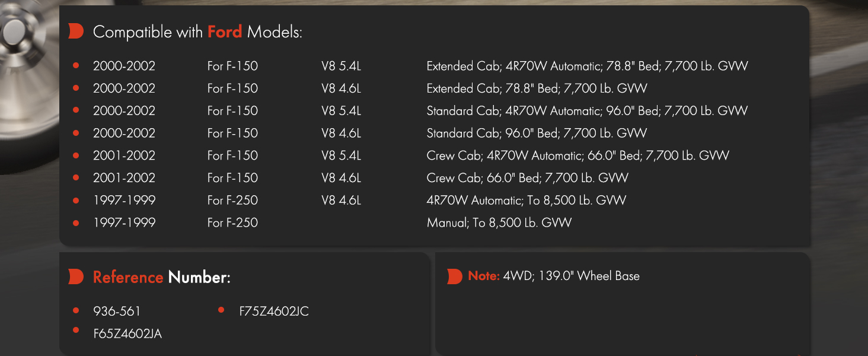This screenshot has height=356, width=868.
Task: Click 4R70W Automatic; To 8,500 Lb. GVW text
Action: point(526,201)
